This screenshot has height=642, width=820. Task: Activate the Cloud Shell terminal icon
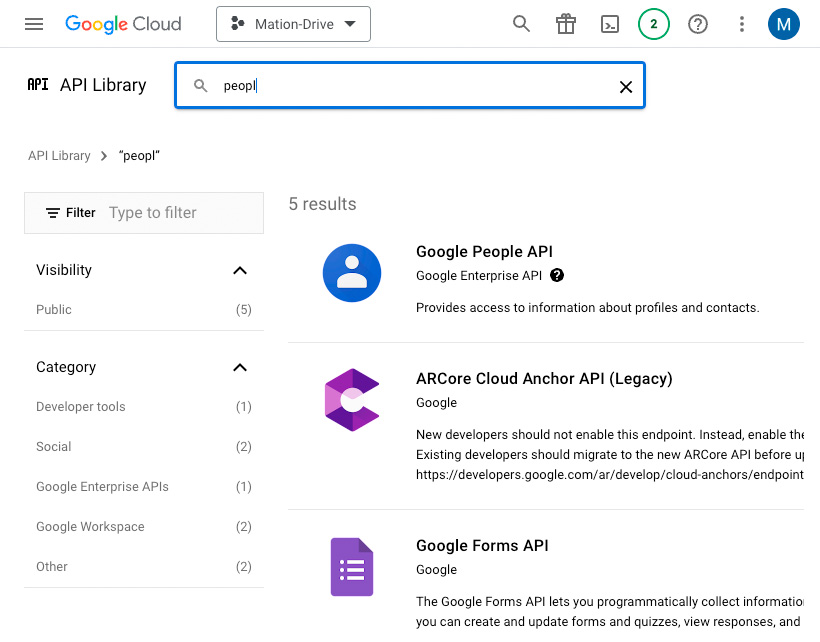coord(610,24)
